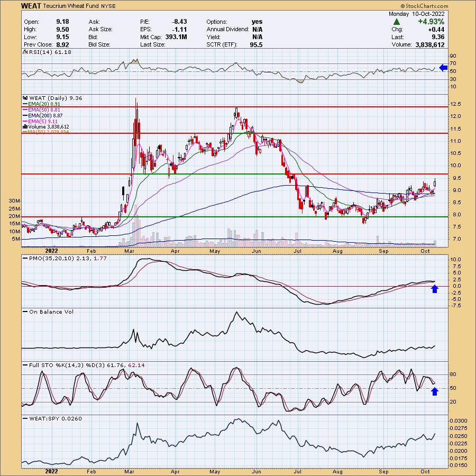Click the High value 9.50

(x=62, y=29)
